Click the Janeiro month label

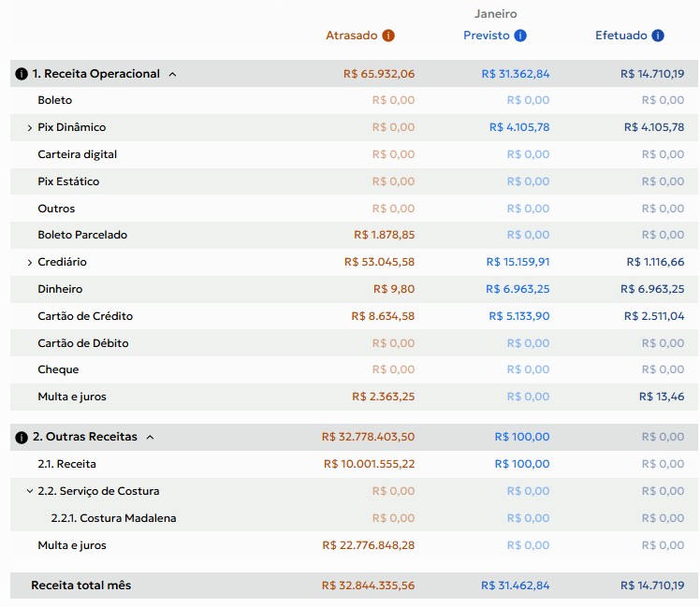point(496,14)
